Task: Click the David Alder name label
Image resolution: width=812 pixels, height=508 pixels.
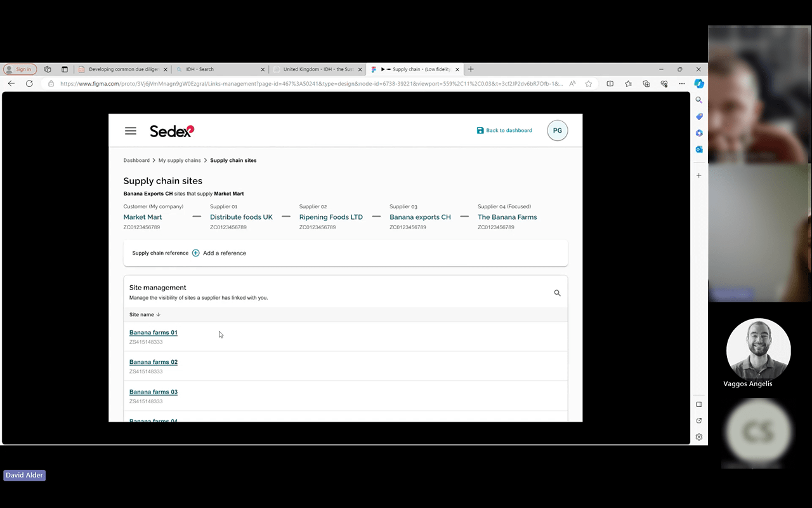Action: [25, 475]
